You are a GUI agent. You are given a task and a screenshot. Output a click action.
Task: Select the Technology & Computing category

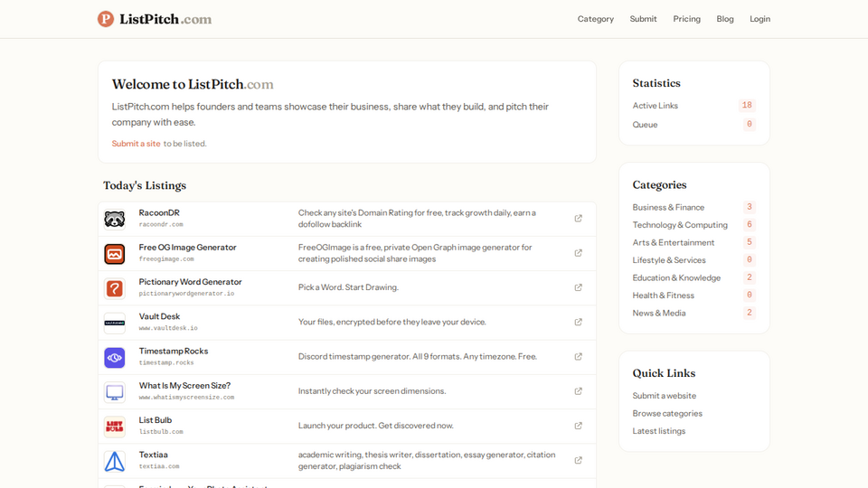(680, 225)
